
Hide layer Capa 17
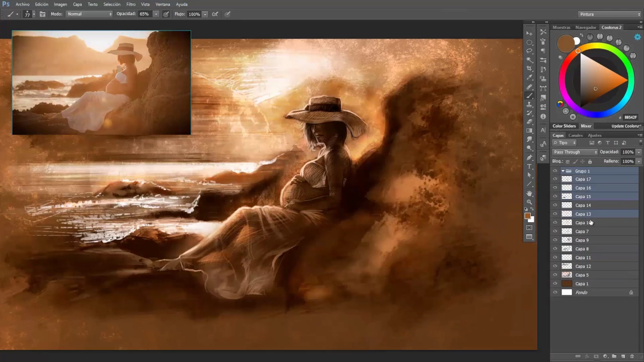[555, 179]
